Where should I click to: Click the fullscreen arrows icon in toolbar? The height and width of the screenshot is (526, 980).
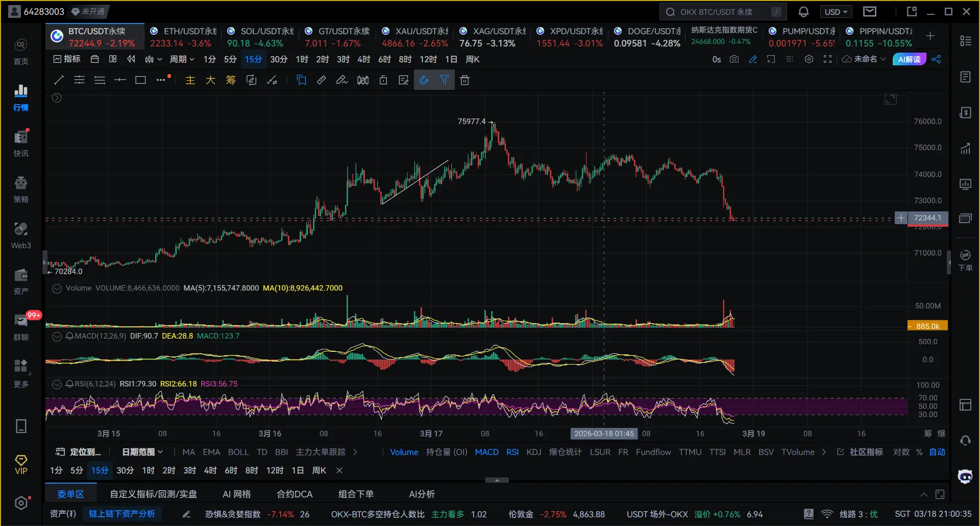point(827,59)
